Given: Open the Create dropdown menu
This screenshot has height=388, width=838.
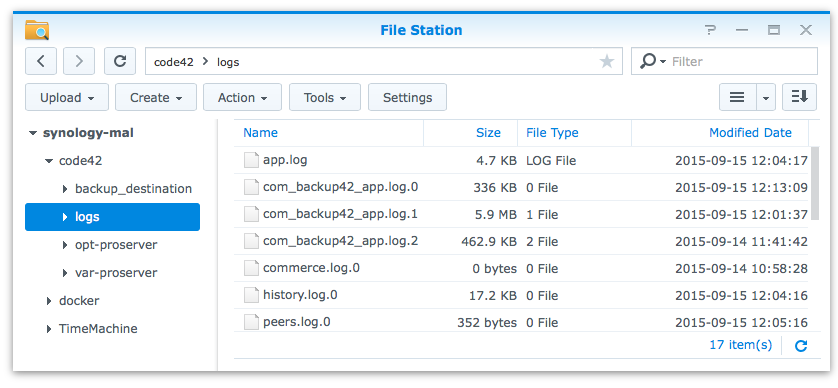Looking at the screenshot, I should [x=156, y=97].
